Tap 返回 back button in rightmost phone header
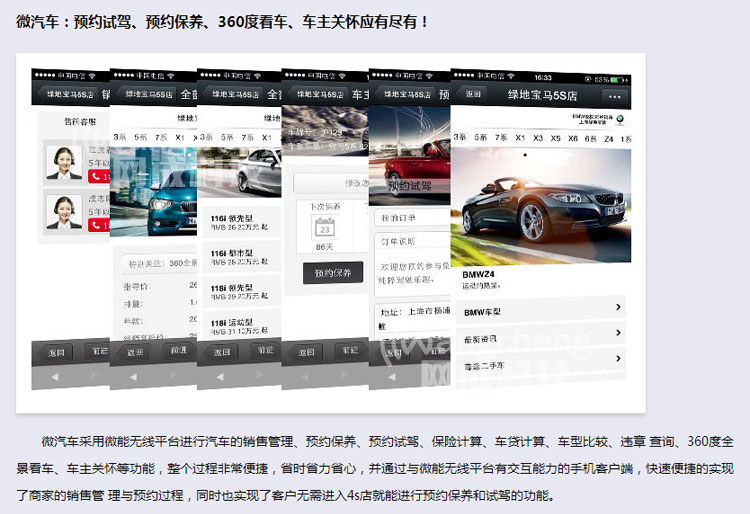This screenshot has width=750, height=514. pyautogui.click(x=474, y=95)
